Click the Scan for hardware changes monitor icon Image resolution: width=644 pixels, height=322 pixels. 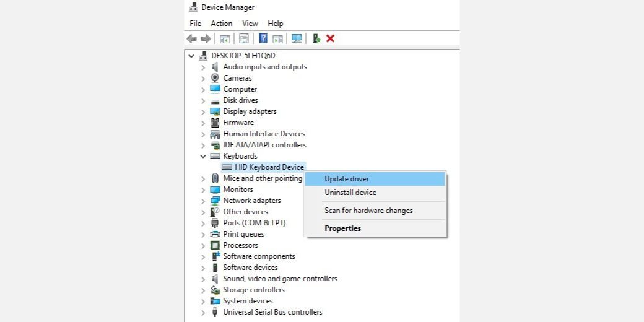tap(297, 38)
